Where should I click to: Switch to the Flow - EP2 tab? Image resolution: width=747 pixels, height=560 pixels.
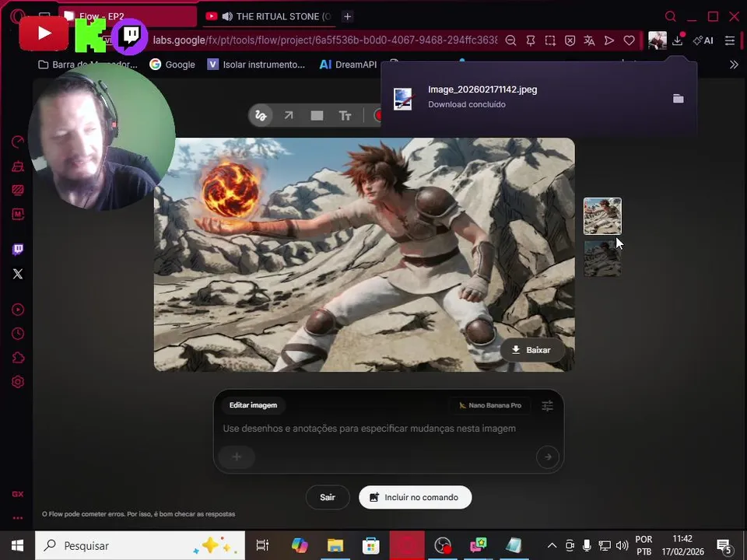pos(128,16)
